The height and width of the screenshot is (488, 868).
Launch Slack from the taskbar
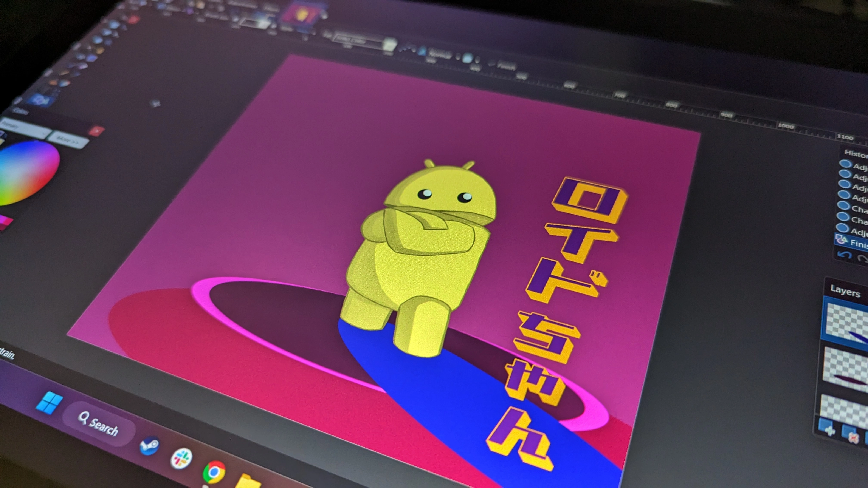pos(182,459)
